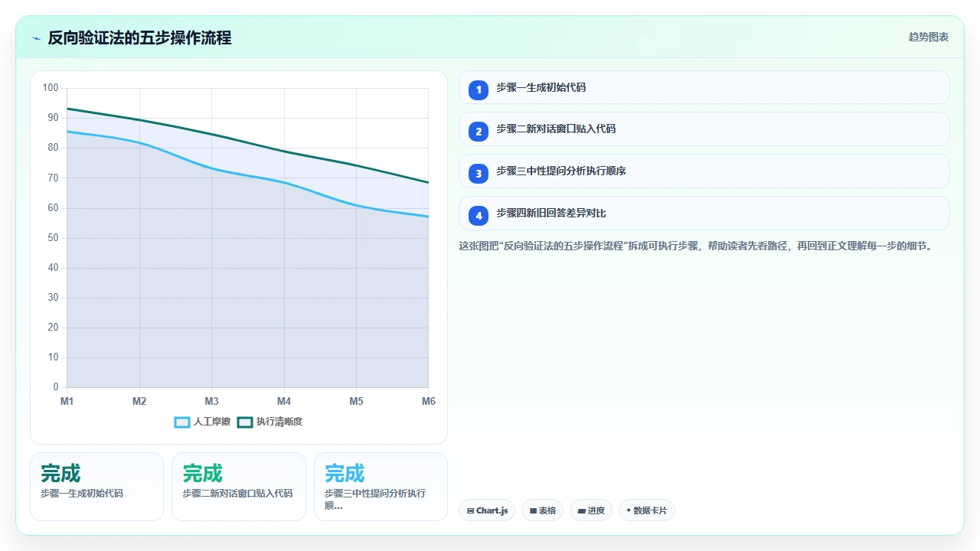Screen dimensions: 980x551
Task: Click the blue number 3 step badge
Action: coord(479,174)
